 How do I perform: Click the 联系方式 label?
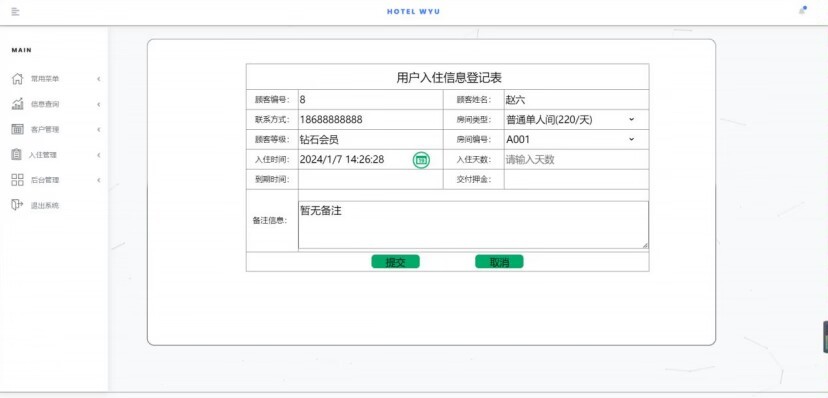pyautogui.click(x=272, y=120)
